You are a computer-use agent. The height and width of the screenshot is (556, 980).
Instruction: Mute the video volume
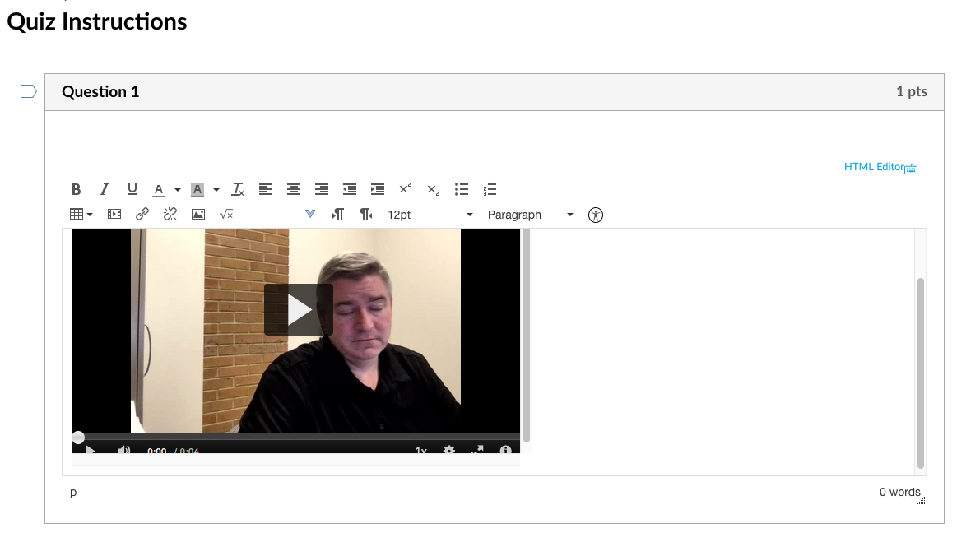pyautogui.click(x=124, y=450)
